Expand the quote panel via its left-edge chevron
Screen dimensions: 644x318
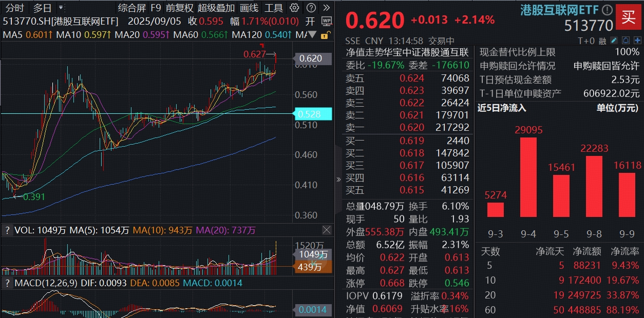coord(338,180)
